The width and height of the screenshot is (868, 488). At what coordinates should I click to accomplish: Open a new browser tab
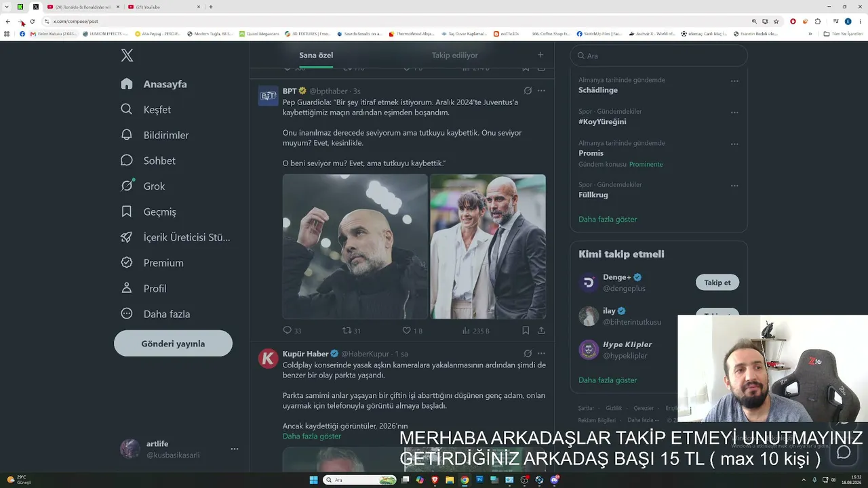tap(211, 7)
